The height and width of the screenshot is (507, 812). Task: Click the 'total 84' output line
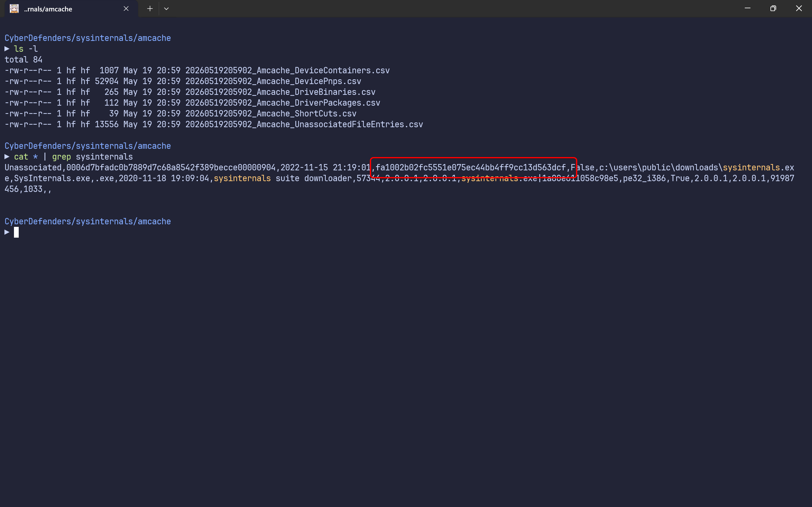click(23, 60)
